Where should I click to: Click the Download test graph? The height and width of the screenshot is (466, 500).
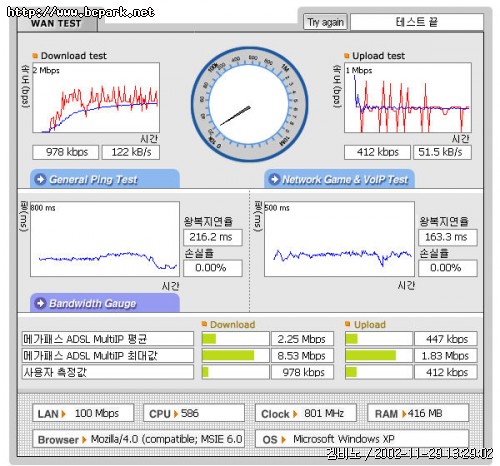pos(96,98)
